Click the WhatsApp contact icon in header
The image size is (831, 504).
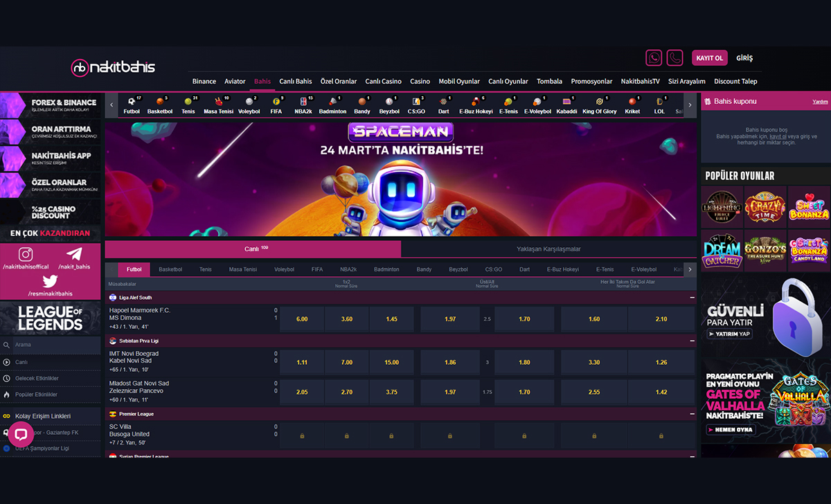point(654,58)
